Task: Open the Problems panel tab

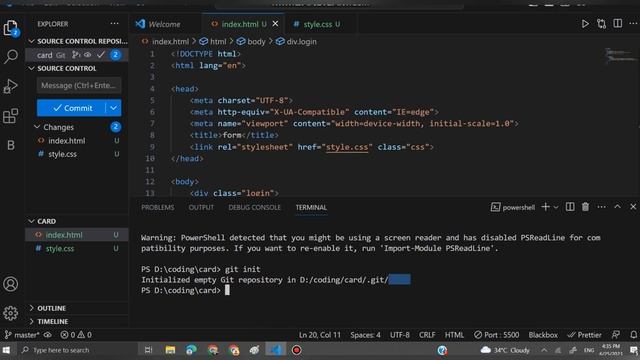Action: coord(158,207)
